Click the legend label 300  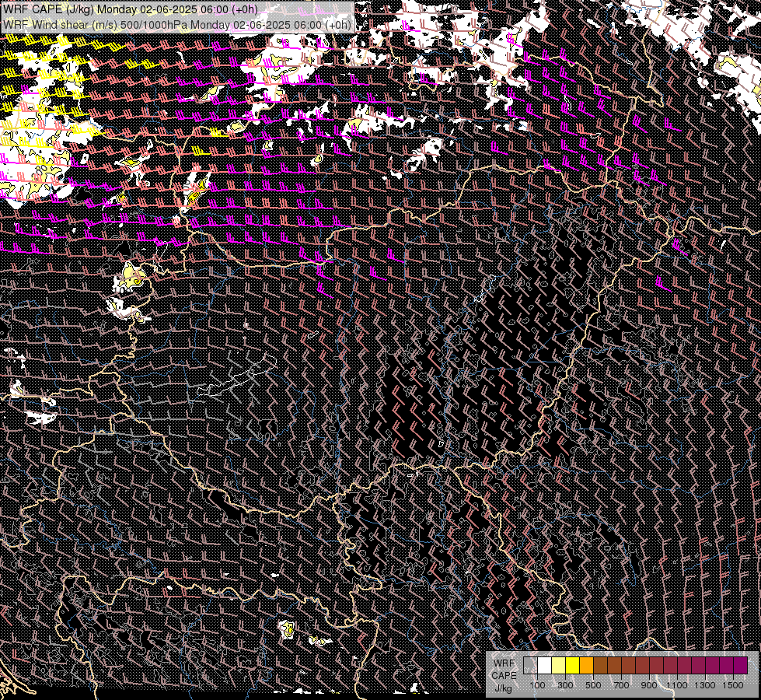[565, 685]
